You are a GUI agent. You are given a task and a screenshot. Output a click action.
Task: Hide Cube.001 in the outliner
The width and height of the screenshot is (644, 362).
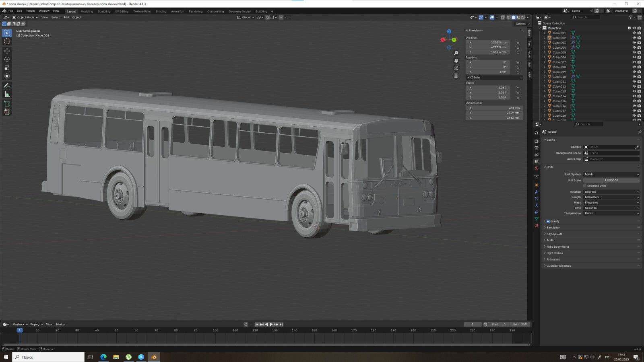[634, 33]
